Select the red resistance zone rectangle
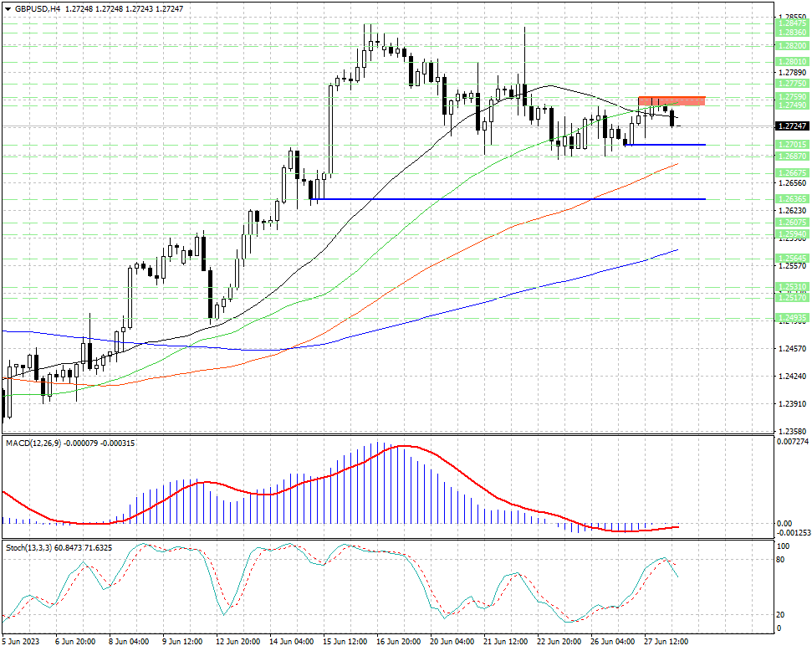The height and width of the screenshot is (651, 812). pos(672,100)
